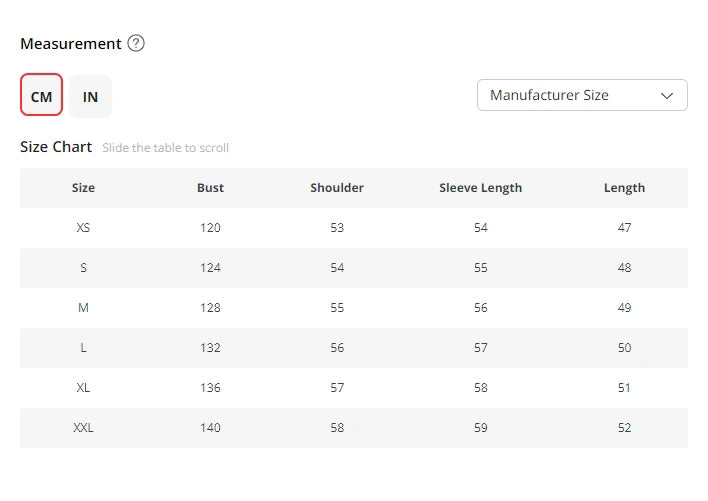Select the XL size row

pos(83,388)
